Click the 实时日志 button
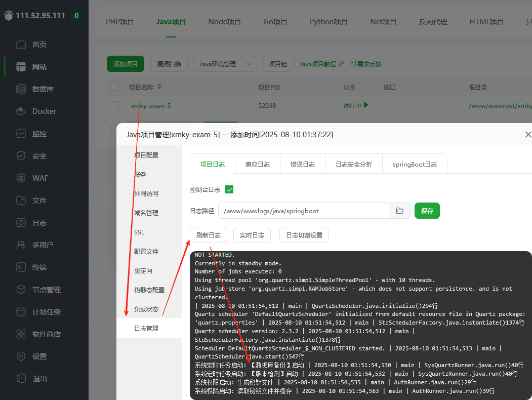Image resolution: width=532 pixels, height=400 pixels. point(252,235)
